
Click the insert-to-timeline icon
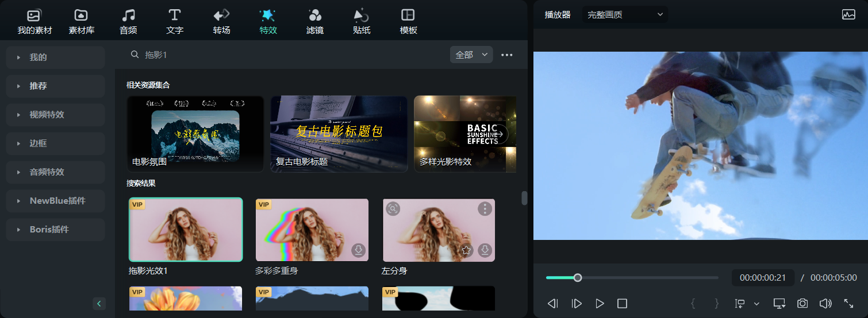[740, 304]
